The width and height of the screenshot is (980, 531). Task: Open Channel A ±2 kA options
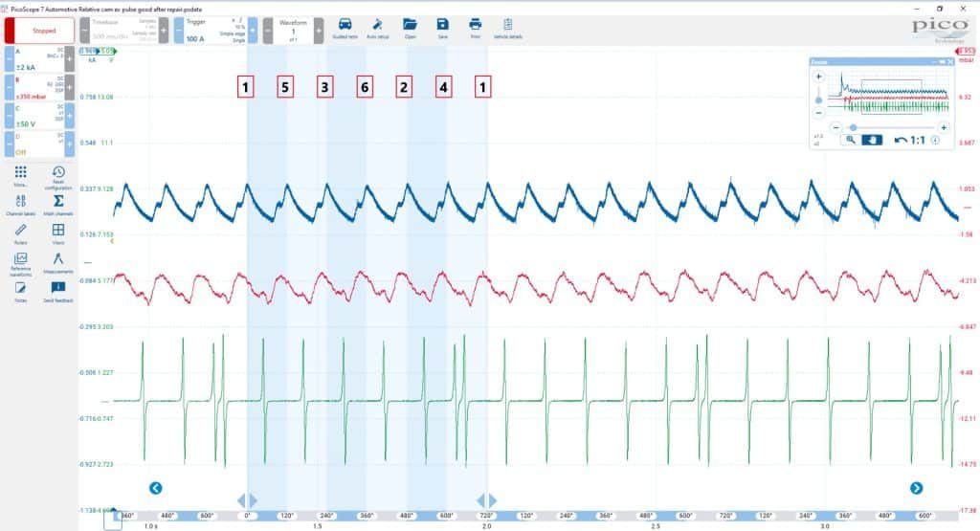point(38,59)
